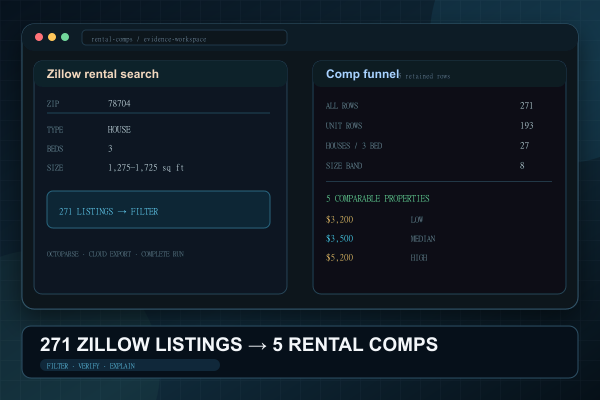Click the ALL ROWS label

[342, 106]
